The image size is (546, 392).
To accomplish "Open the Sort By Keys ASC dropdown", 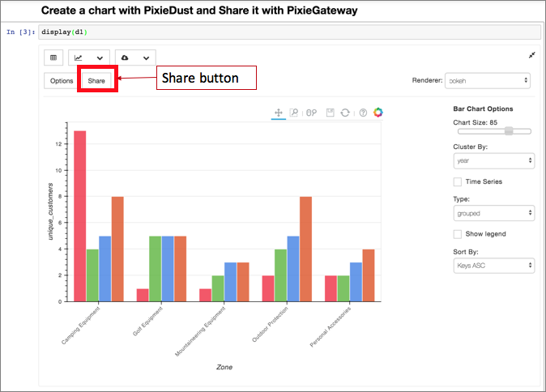I will [x=494, y=266].
